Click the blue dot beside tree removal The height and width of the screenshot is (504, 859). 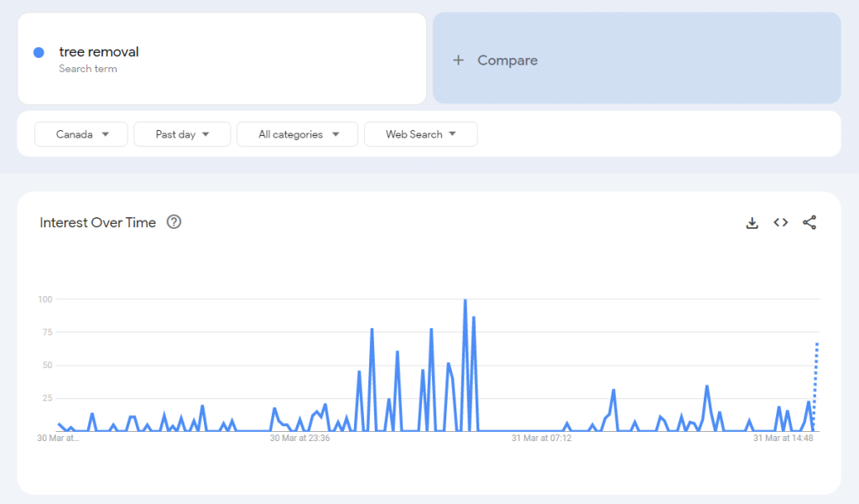[39, 53]
